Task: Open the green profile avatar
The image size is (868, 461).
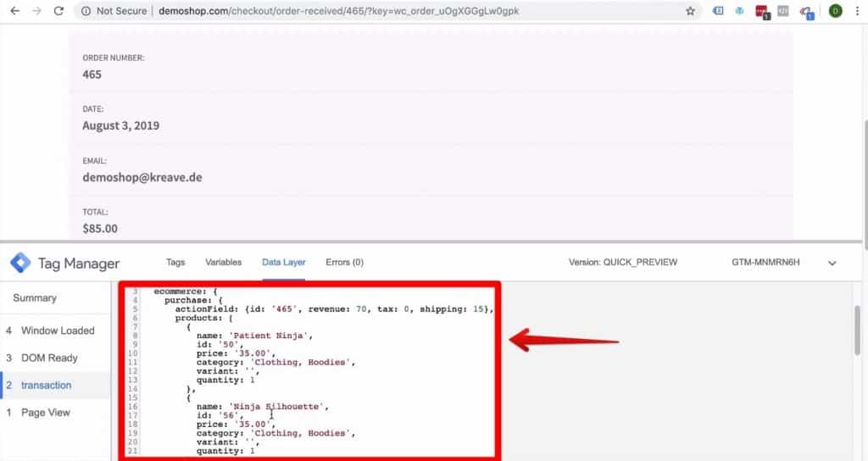Action: tap(835, 11)
